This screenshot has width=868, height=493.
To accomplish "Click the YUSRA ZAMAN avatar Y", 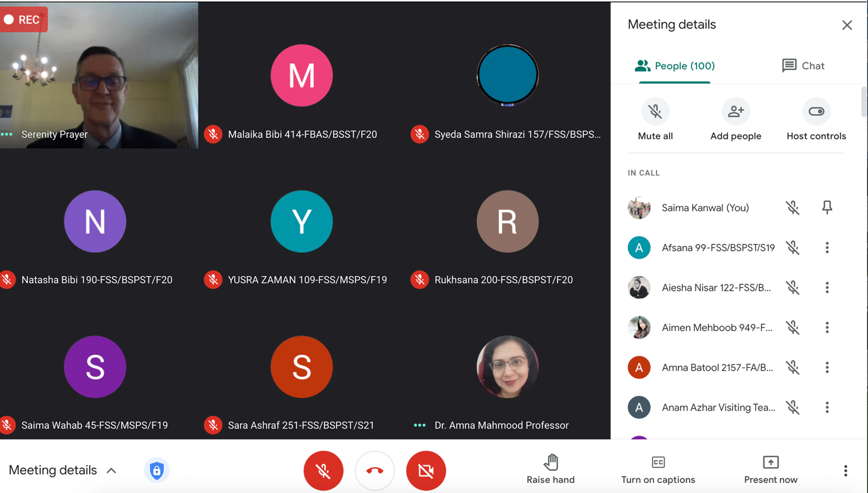I will [x=302, y=221].
